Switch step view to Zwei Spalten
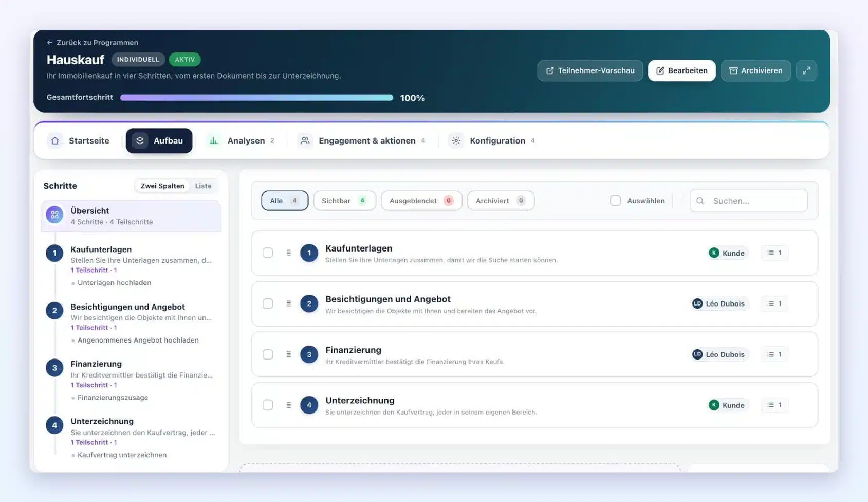The width and height of the screenshot is (868, 502). point(162,186)
